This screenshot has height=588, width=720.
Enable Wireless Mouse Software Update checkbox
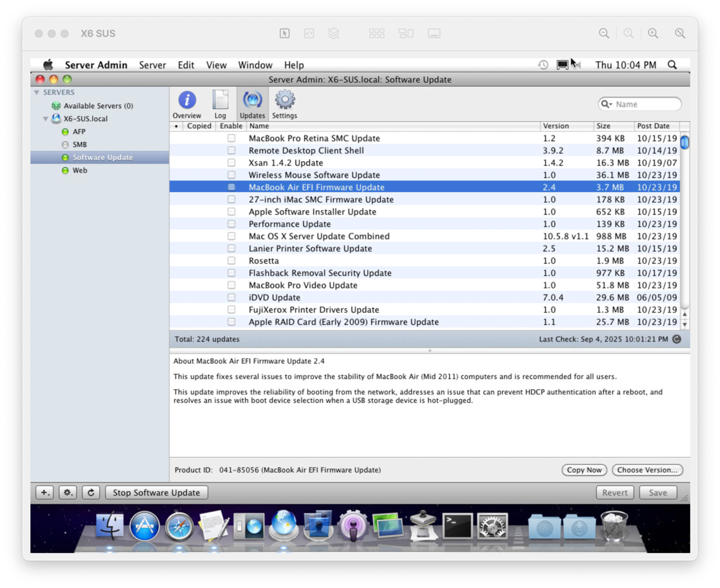coord(231,175)
